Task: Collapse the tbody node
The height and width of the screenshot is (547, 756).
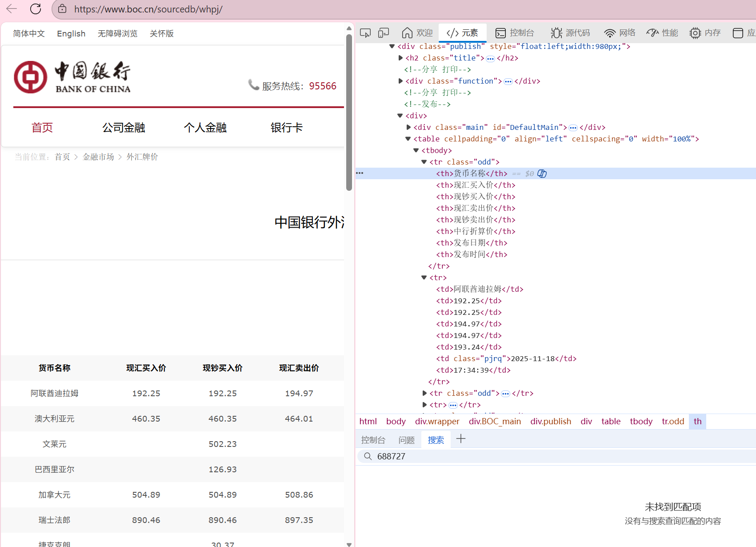Action: (x=416, y=150)
